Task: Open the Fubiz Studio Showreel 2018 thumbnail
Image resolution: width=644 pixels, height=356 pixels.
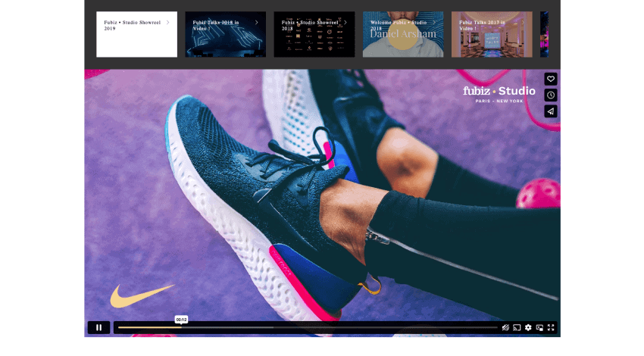Action: [x=314, y=34]
